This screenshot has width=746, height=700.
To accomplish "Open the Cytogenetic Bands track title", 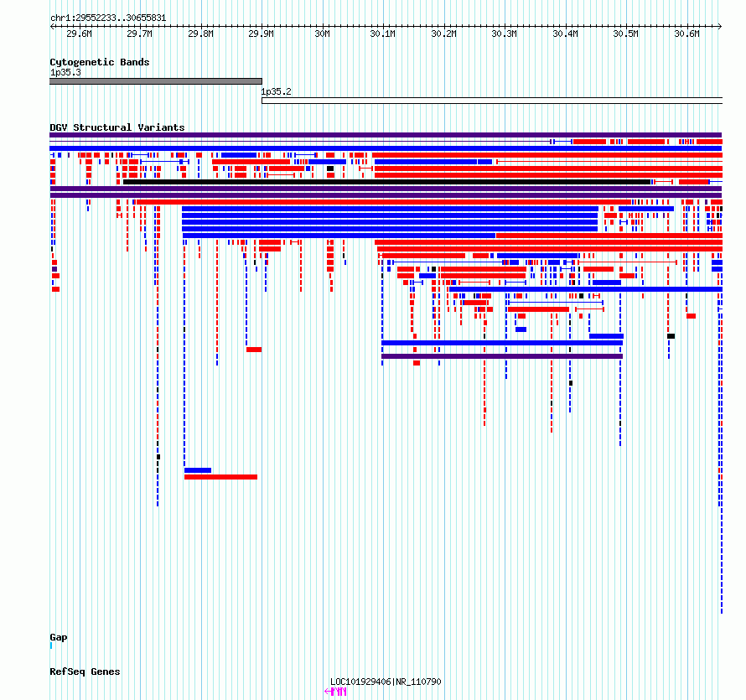I will 100,62.
